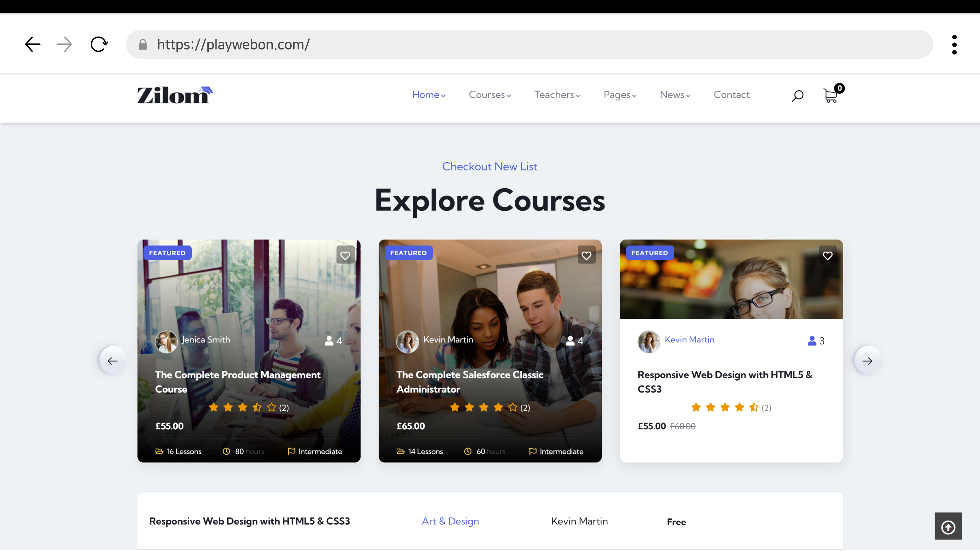The width and height of the screenshot is (980, 551).
Task: Expand the Teachers dropdown menu
Action: (x=557, y=95)
